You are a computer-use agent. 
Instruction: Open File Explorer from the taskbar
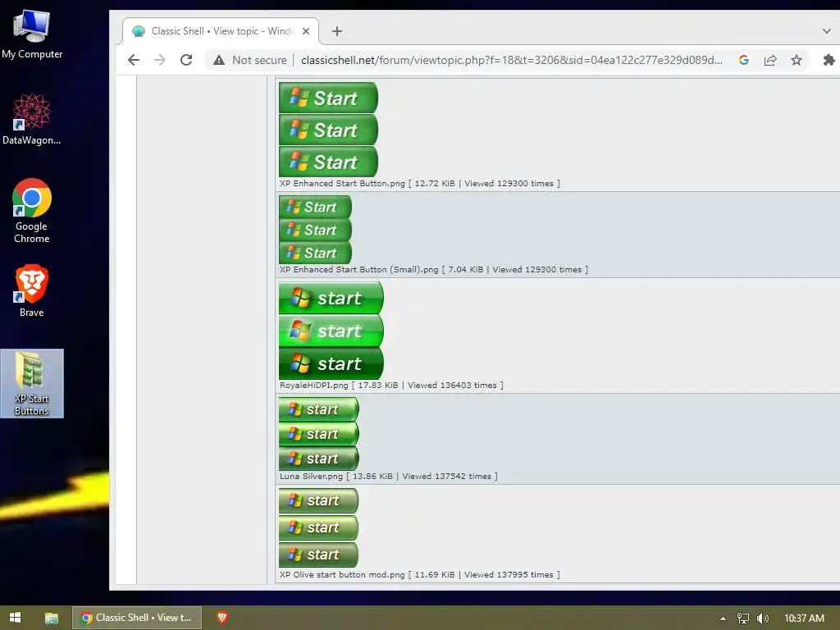(x=52, y=618)
